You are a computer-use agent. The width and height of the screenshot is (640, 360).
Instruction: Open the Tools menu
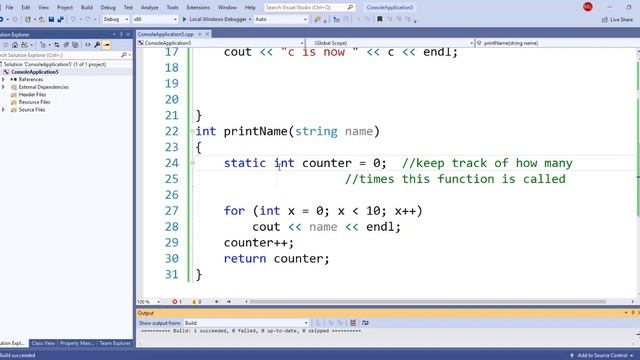coord(172,7)
